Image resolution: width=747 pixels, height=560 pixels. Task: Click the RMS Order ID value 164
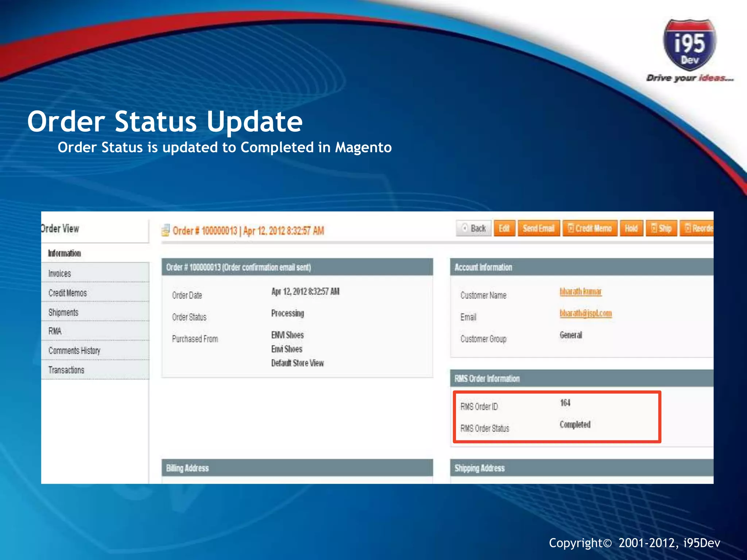565,402
